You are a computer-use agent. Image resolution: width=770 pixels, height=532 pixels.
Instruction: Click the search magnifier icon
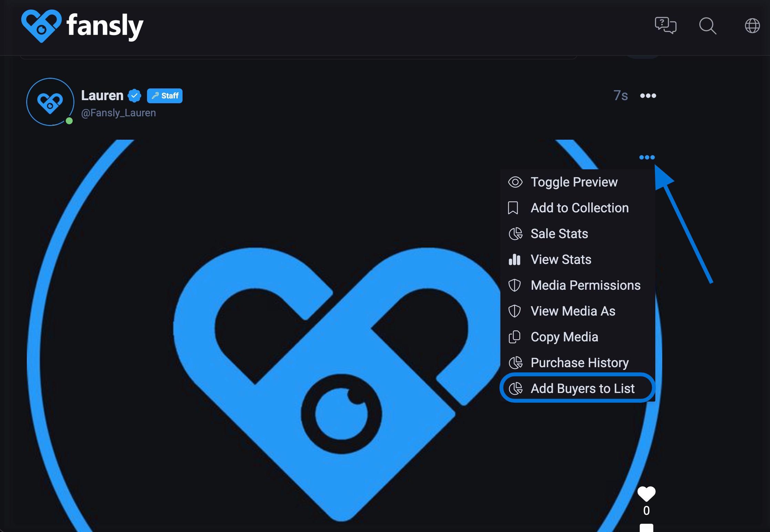[708, 26]
